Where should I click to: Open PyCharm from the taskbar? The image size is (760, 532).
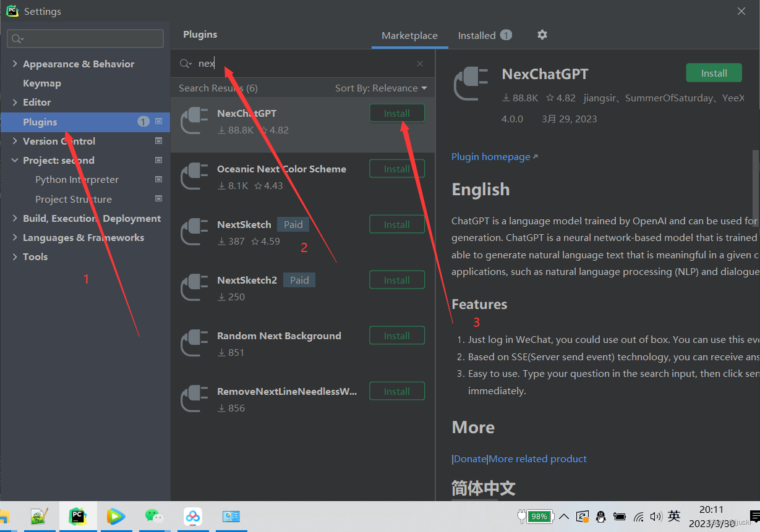77,517
